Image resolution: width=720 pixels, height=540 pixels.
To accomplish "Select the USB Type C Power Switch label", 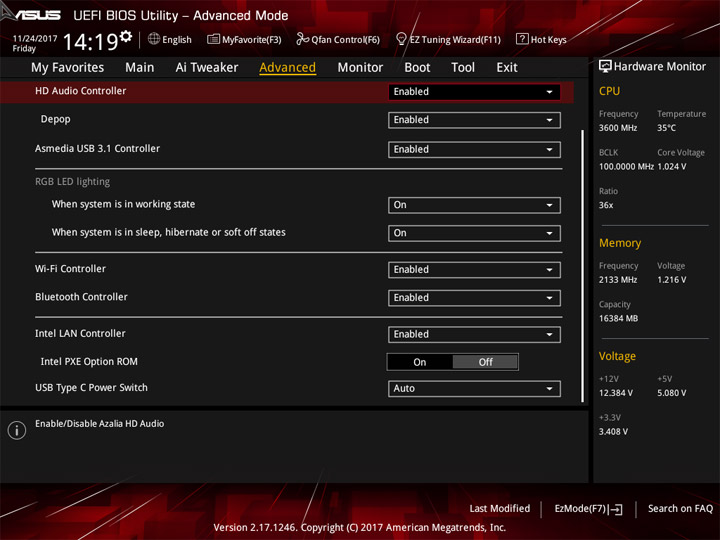I will point(91,388).
